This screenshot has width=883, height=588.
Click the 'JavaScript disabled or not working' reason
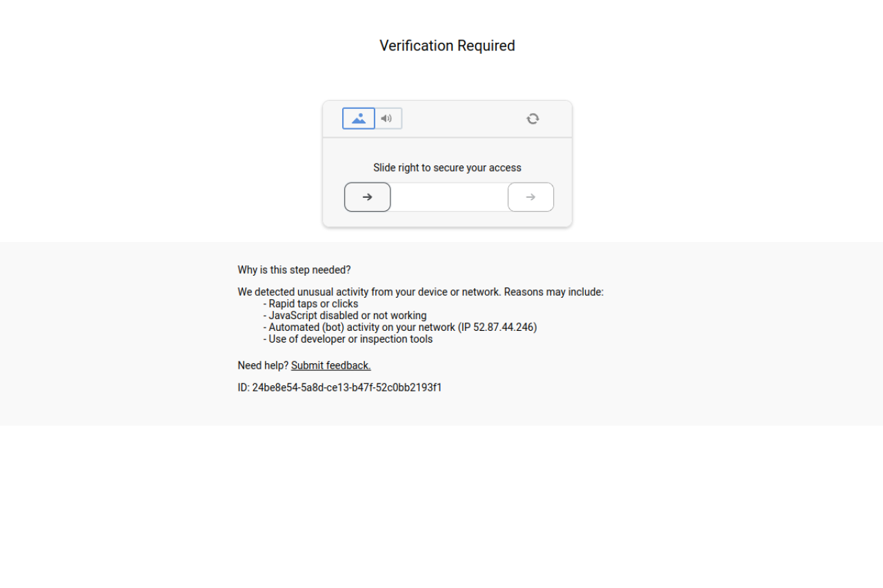point(345,316)
